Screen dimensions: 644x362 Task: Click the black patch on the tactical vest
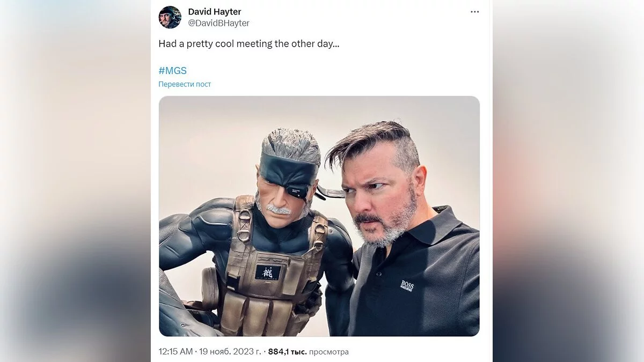click(268, 272)
